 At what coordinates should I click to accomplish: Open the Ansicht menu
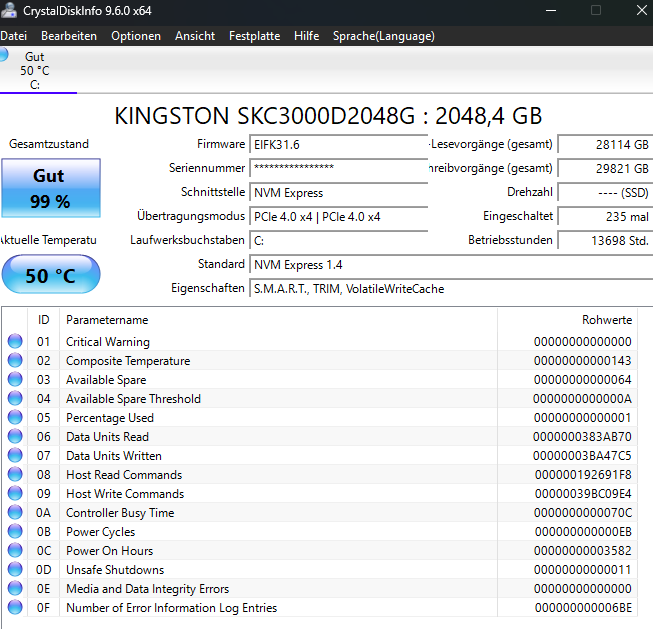click(195, 36)
